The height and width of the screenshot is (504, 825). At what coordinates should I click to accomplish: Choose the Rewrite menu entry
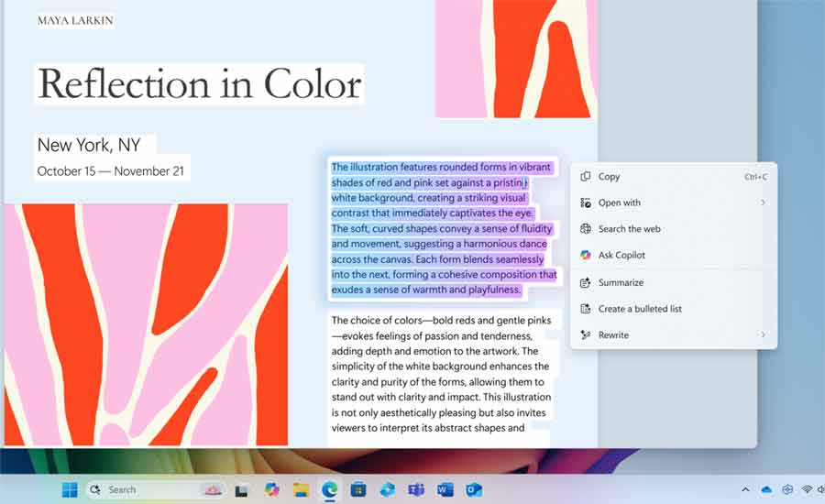point(674,335)
